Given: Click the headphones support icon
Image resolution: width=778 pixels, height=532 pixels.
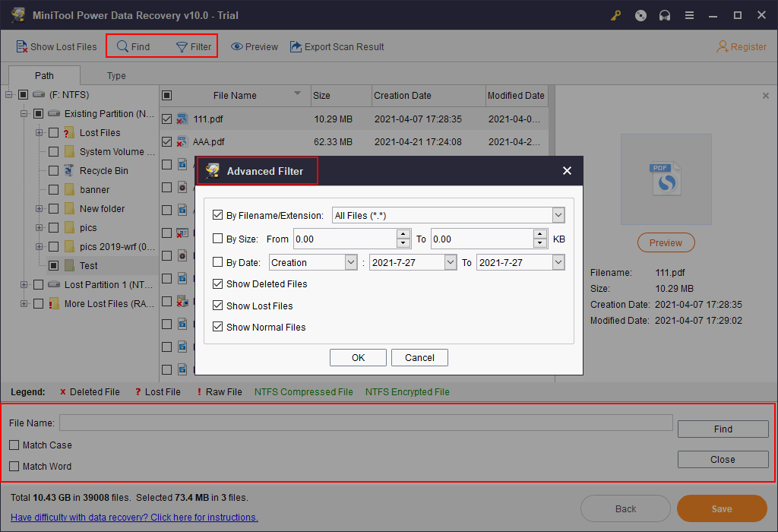Looking at the screenshot, I should (x=665, y=15).
